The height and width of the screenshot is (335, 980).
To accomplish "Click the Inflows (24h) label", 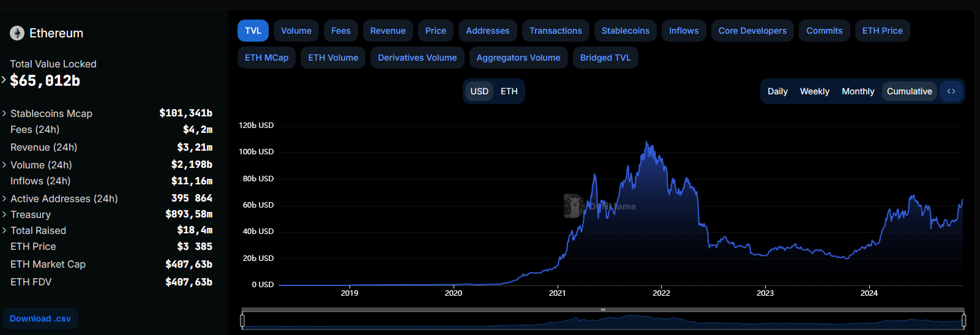I will pos(40,181).
